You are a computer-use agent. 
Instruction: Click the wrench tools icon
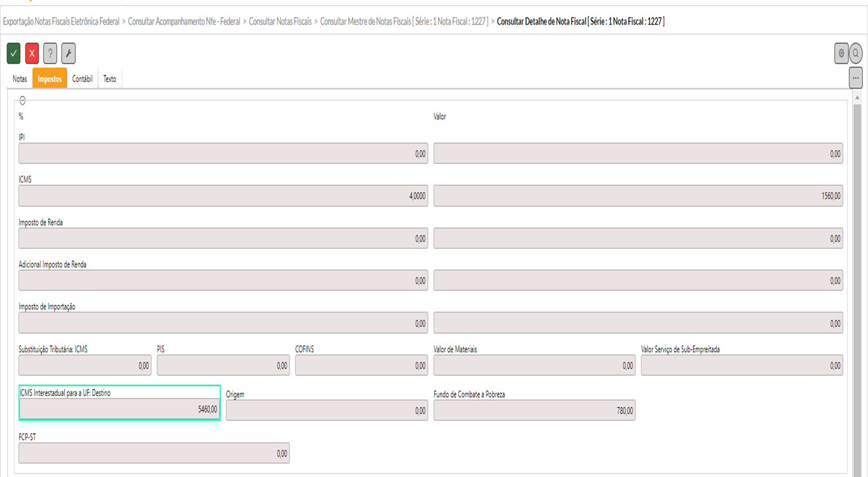(x=68, y=54)
